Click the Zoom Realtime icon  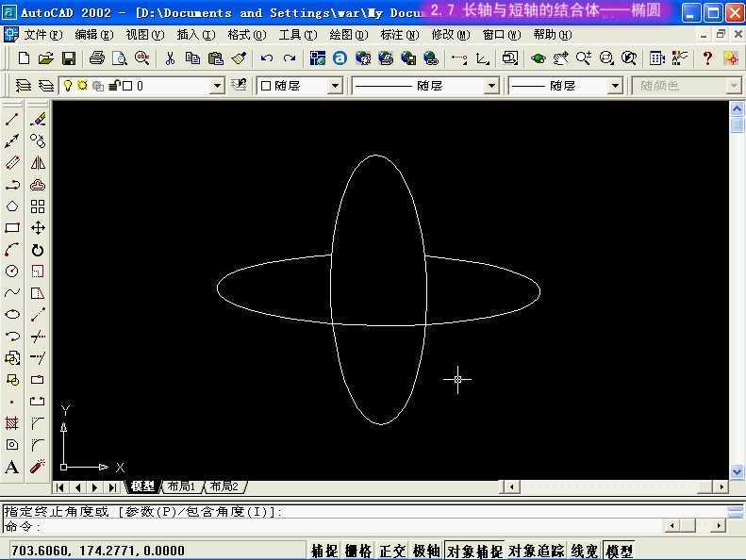click(584, 58)
